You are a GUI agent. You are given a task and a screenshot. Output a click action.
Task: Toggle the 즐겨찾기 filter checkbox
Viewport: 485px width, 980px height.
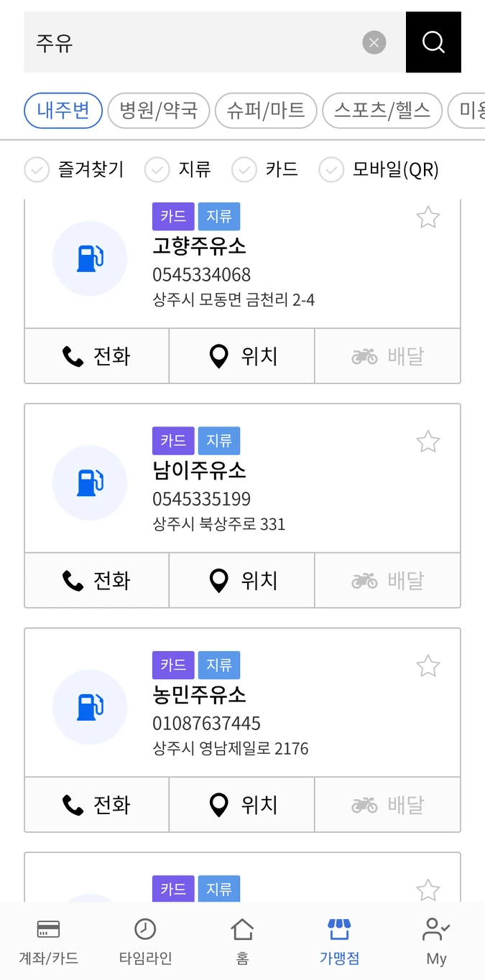tap(37, 170)
